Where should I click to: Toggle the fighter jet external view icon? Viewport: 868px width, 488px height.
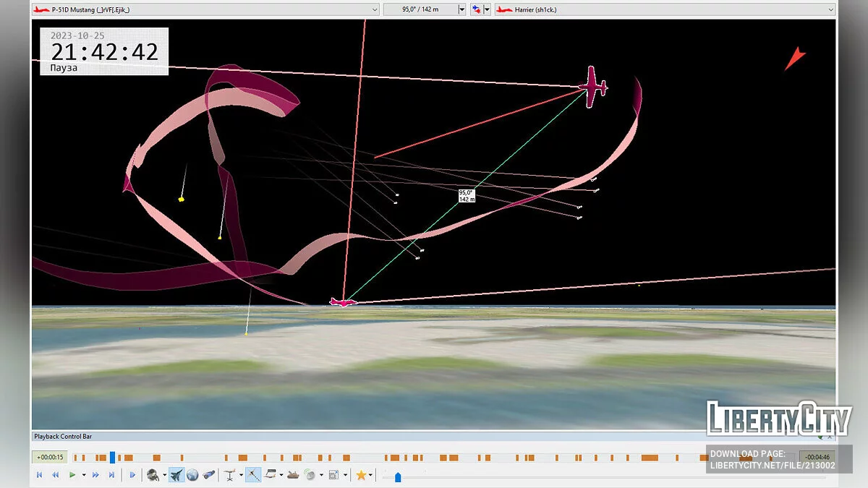(x=176, y=475)
